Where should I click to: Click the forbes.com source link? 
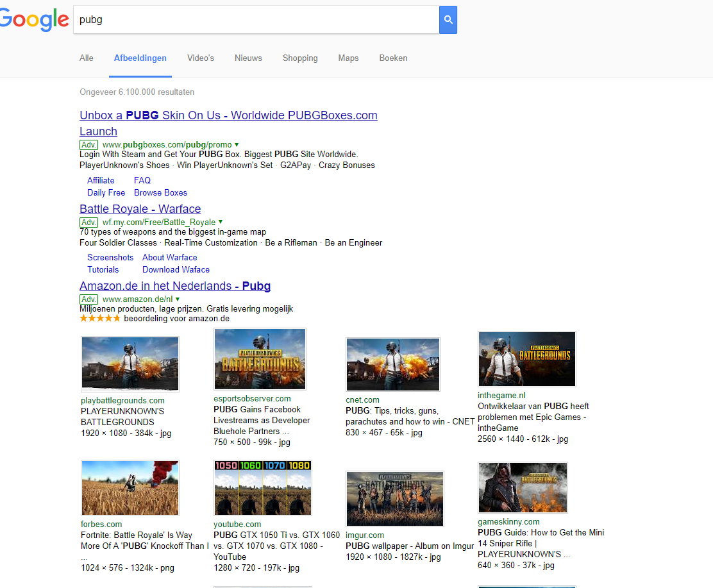(x=101, y=525)
